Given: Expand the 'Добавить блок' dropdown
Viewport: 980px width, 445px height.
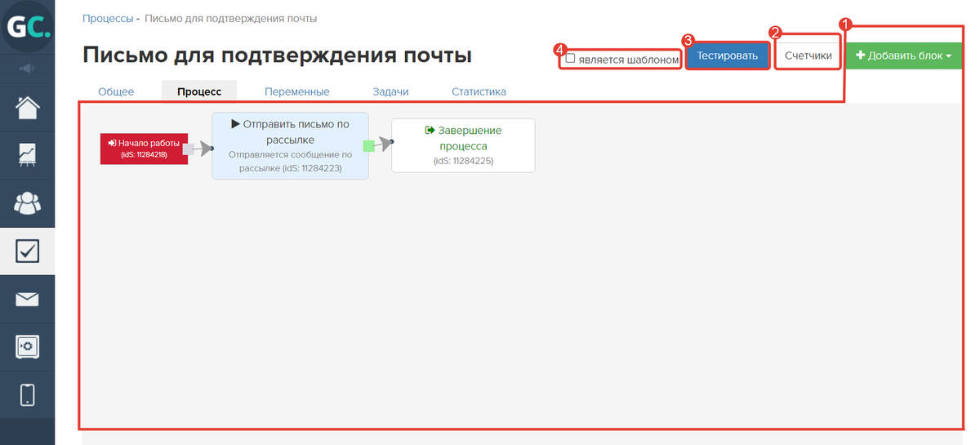Looking at the screenshot, I should click(x=904, y=56).
